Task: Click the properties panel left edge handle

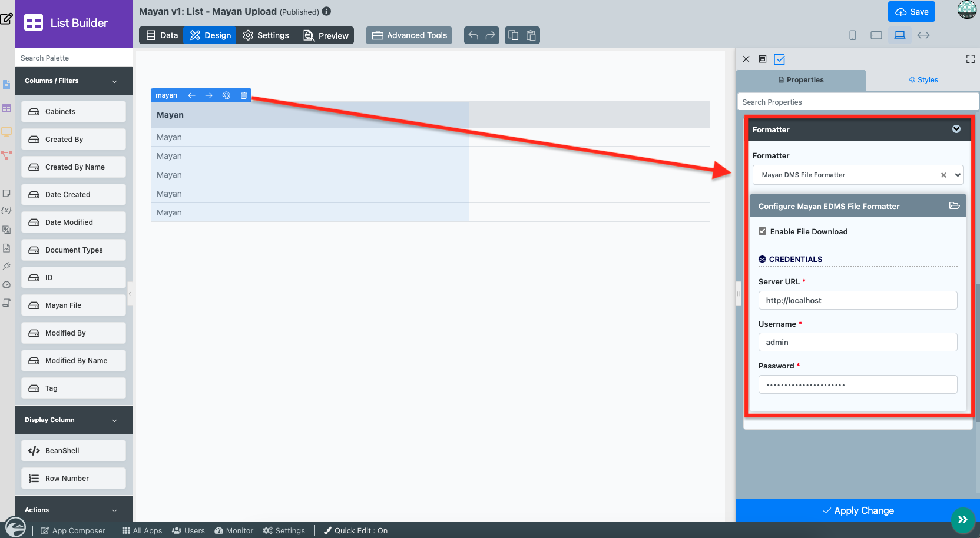Action: coord(739,294)
